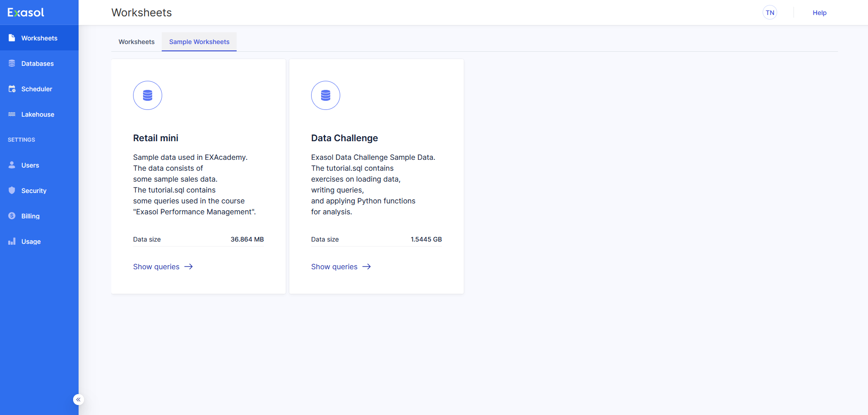
Task: Open the Databases section
Action: click(x=37, y=64)
